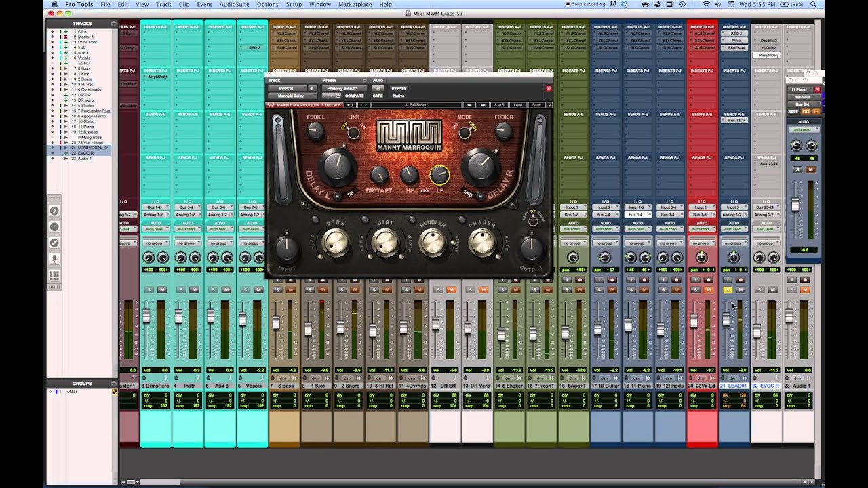Click the volume fader on 7 8 Bass
The image size is (868, 488).
276,323
